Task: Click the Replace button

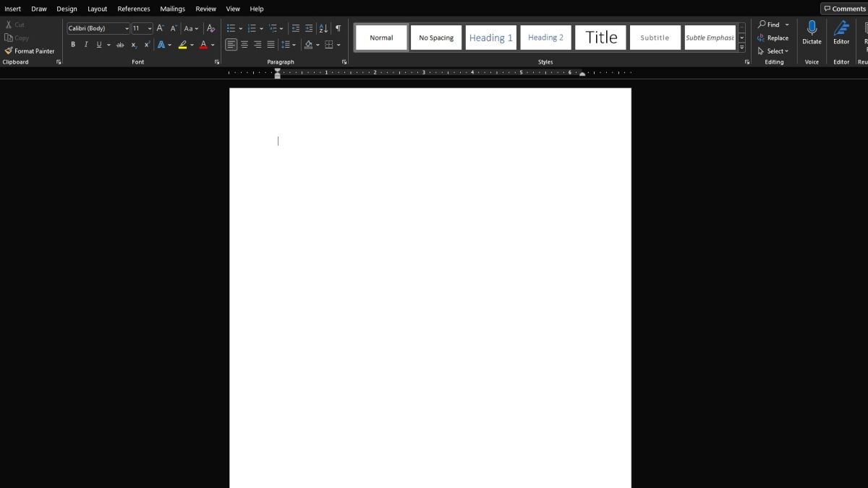Action: coord(773,38)
